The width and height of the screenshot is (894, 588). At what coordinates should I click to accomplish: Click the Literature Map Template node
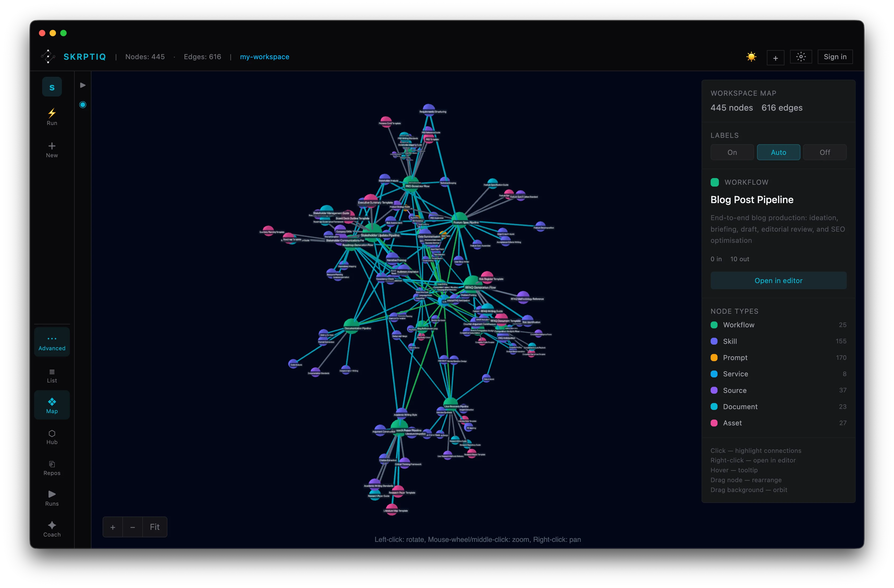tap(392, 509)
